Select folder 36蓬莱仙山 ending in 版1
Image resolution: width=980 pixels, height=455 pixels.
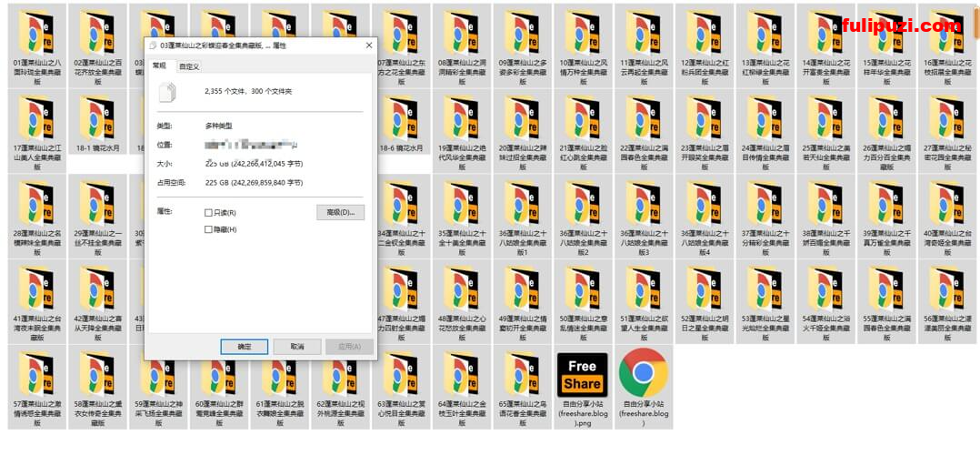[x=522, y=216]
